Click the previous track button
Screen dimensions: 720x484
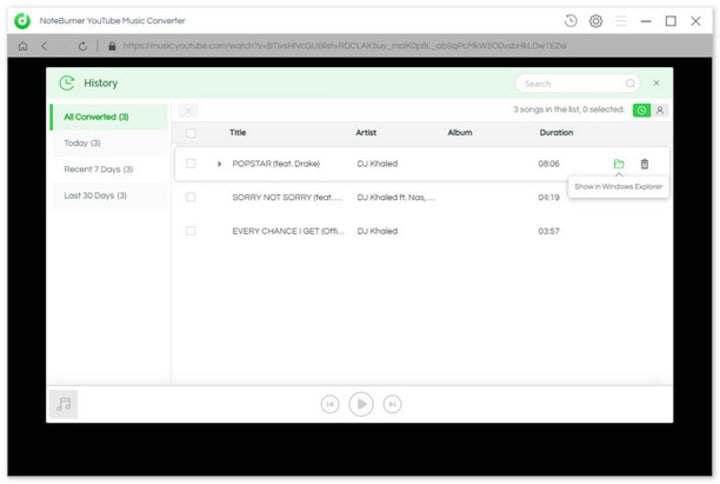pyautogui.click(x=330, y=404)
